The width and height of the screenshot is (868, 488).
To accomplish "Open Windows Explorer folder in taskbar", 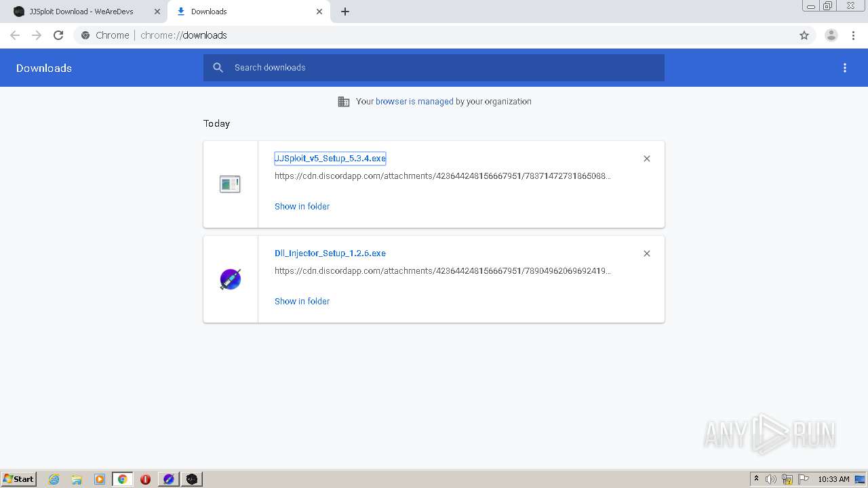I will coord(77,479).
